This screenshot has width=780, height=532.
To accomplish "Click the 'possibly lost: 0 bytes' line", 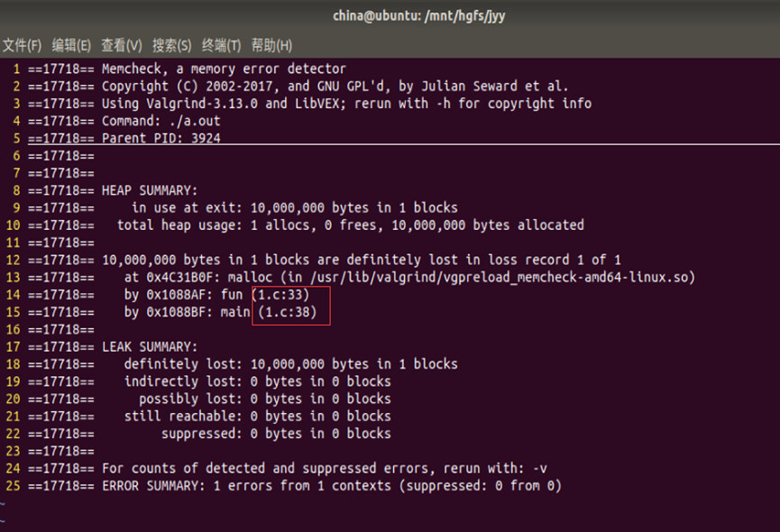I will click(264, 399).
